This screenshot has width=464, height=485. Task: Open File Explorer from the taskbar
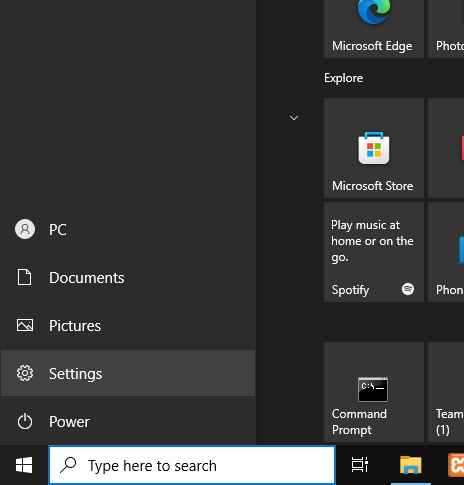tap(411, 465)
